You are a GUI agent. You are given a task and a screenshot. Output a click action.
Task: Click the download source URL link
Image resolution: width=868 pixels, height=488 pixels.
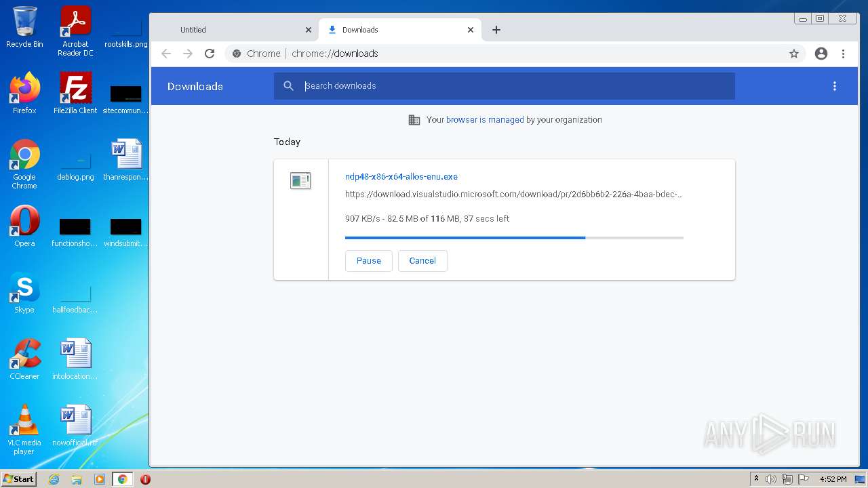514,195
